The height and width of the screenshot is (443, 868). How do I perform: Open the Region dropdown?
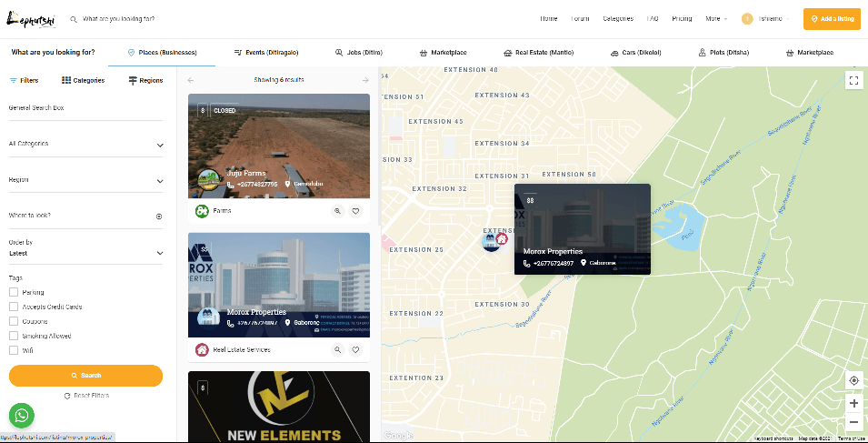click(x=85, y=180)
